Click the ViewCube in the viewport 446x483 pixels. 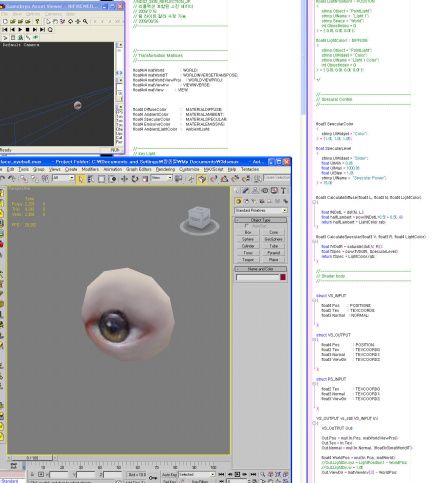(199, 220)
